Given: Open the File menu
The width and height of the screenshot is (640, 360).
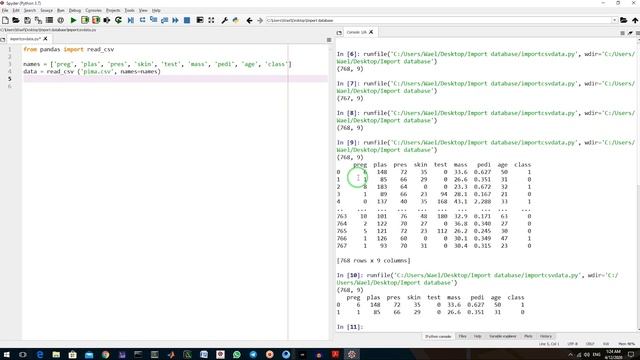Looking at the screenshot, I should click(5, 10).
